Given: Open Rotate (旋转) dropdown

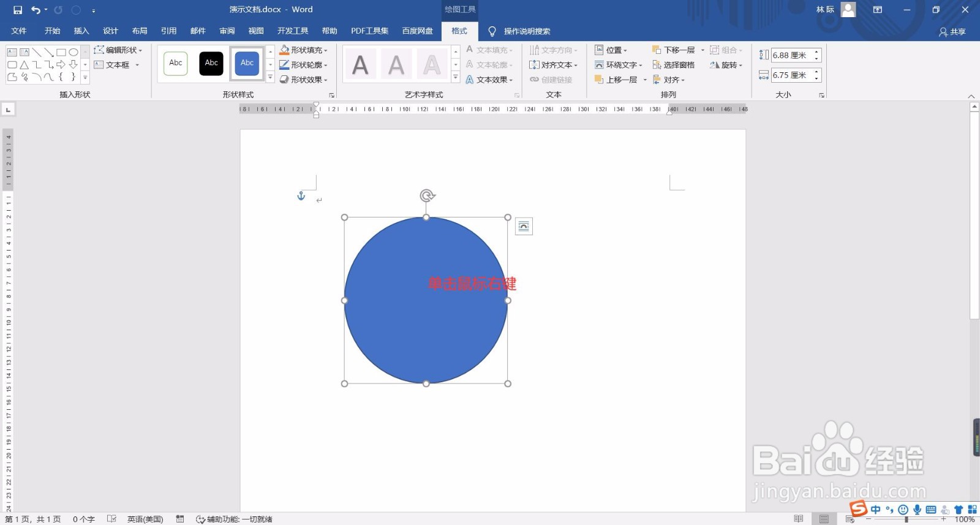Looking at the screenshot, I should pos(726,65).
